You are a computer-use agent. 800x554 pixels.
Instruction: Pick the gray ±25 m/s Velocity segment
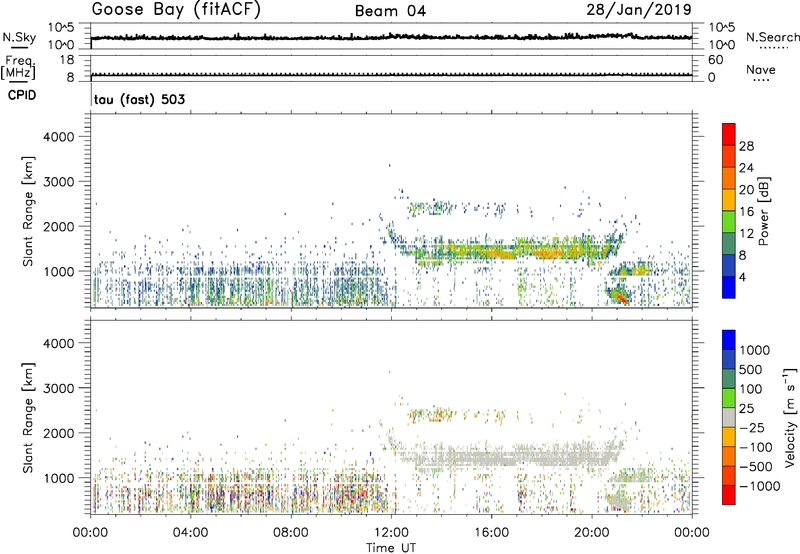(x=729, y=417)
